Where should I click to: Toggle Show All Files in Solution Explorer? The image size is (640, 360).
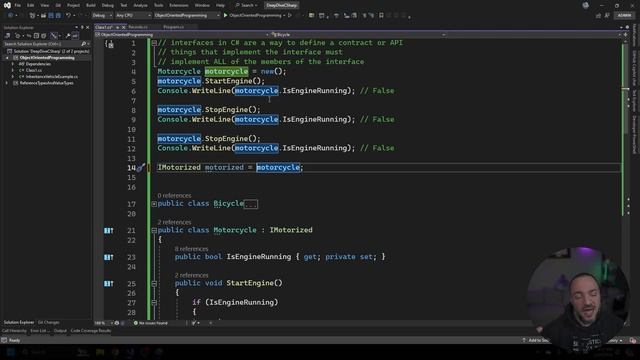coord(44,36)
